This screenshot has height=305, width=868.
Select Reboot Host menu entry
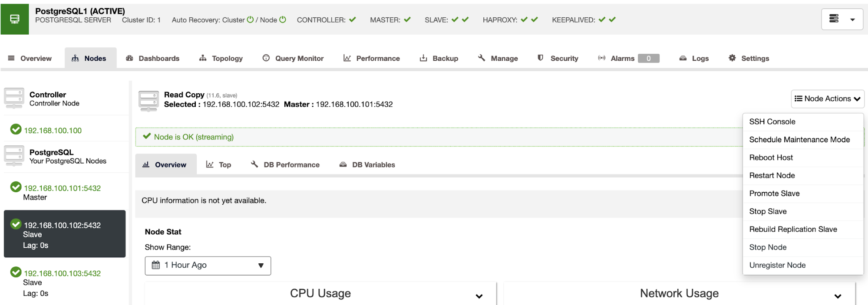[x=803, y=157]
